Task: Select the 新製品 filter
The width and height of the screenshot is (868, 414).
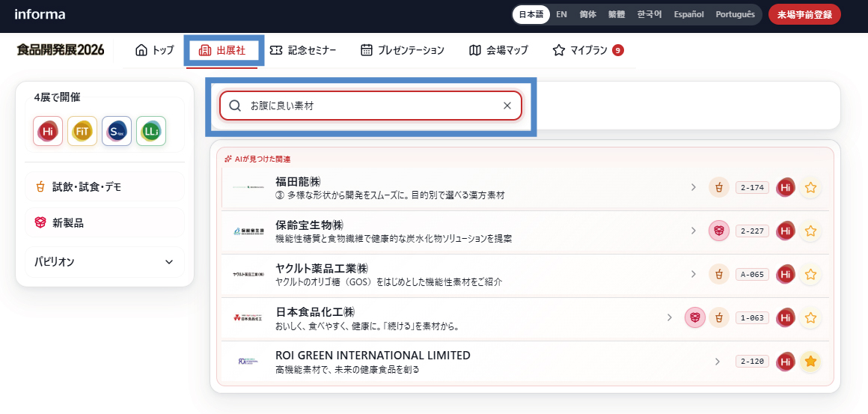Action: point(105,222)
